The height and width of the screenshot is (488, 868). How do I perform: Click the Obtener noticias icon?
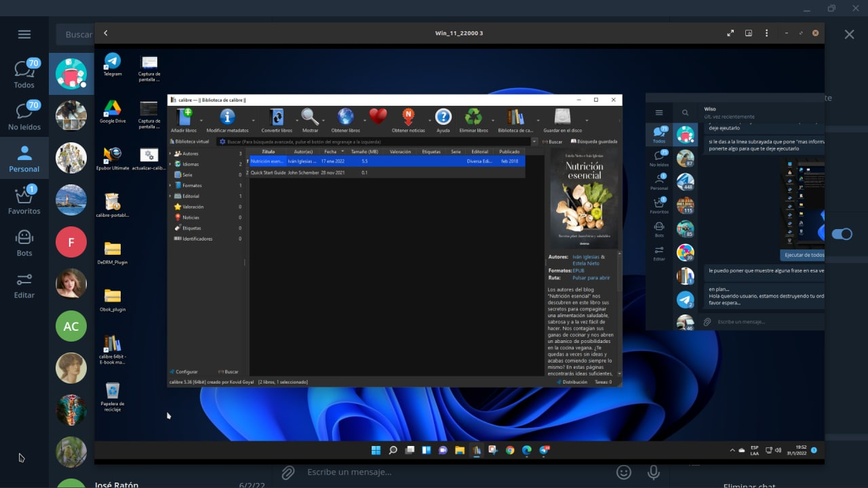408,117
